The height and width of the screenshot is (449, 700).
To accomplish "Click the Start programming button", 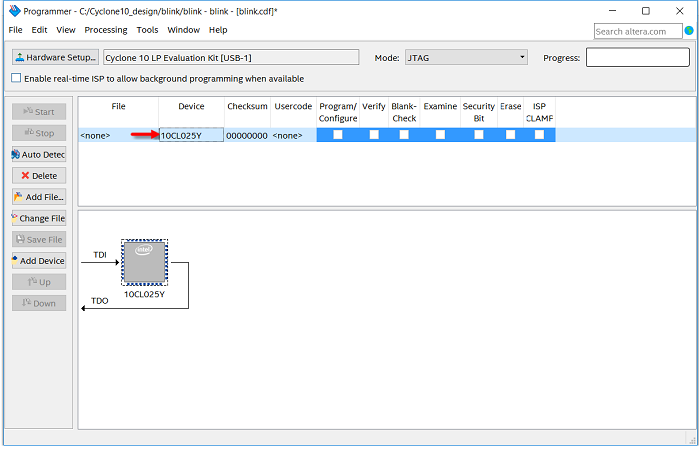I will (39, 112).
